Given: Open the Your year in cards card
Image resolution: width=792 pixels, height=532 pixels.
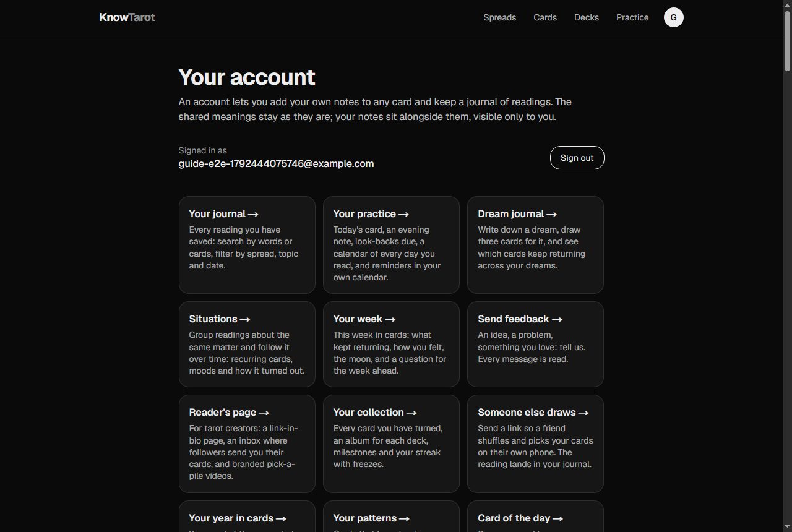Looking at the screenshot, I should pos(247,517).
